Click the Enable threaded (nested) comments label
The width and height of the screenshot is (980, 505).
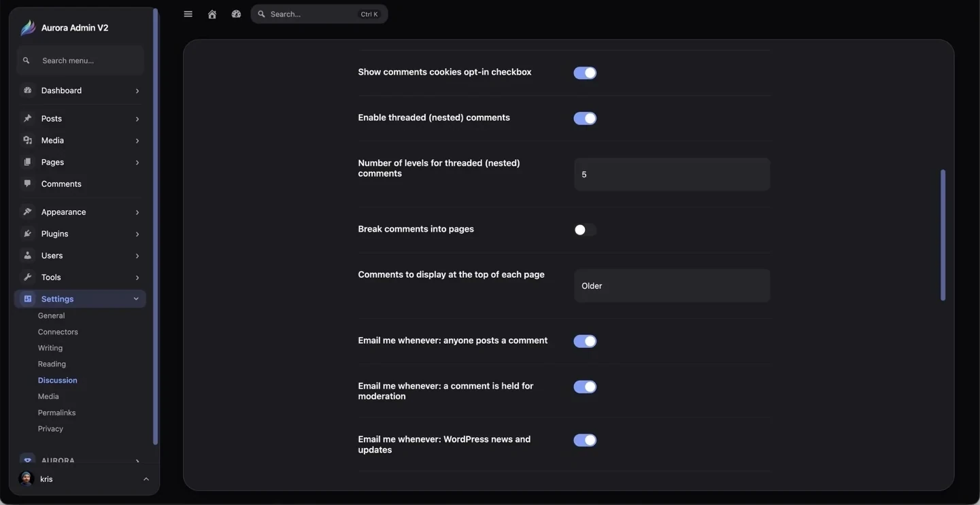click(434, 118)
